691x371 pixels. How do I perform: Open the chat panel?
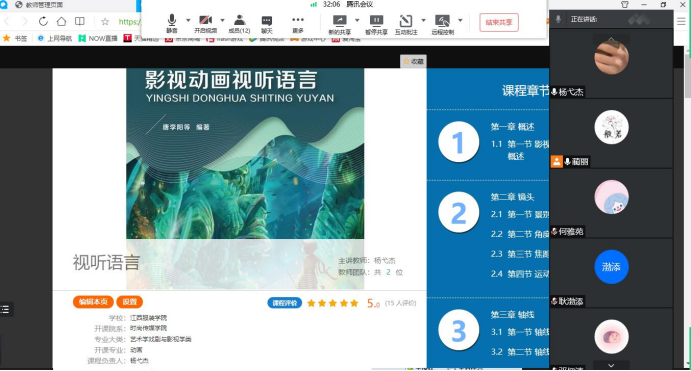(267, 23)
